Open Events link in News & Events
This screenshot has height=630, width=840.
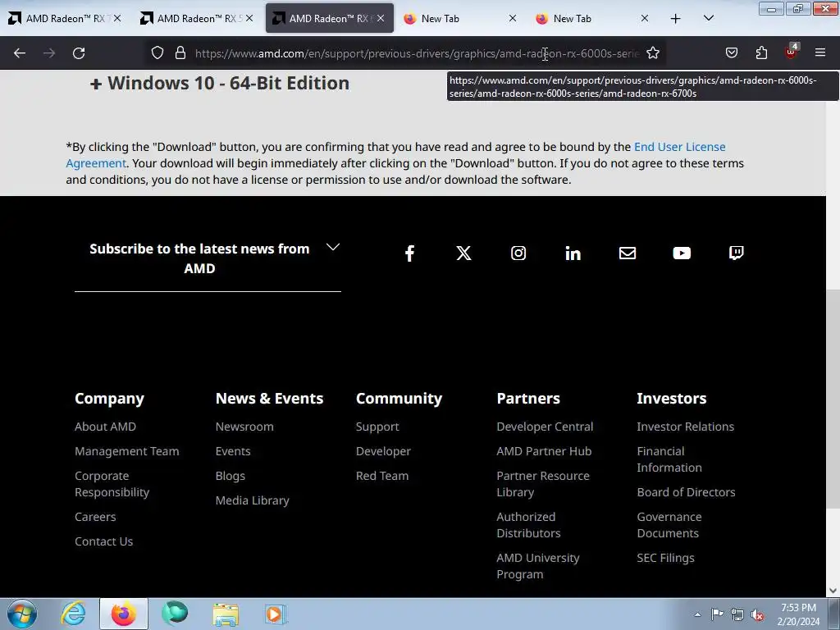point(233,451)
